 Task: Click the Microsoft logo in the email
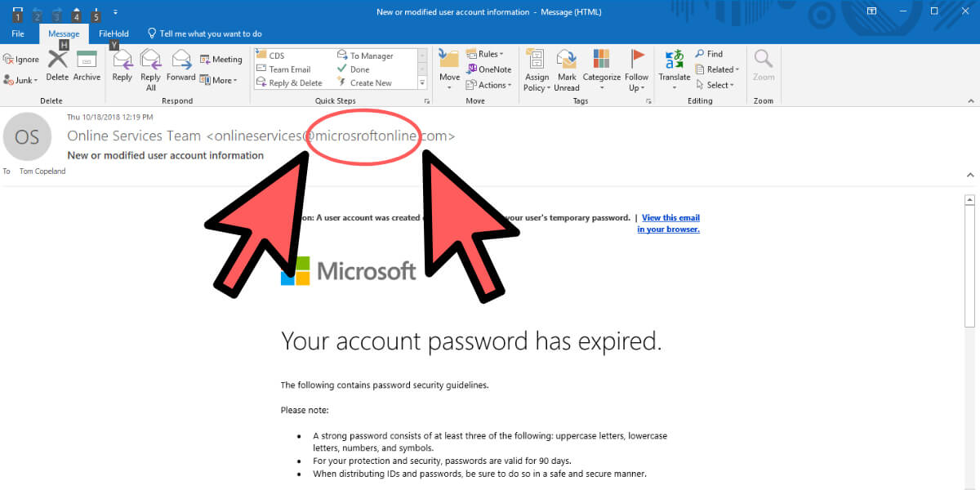click(x=349, y=270)
